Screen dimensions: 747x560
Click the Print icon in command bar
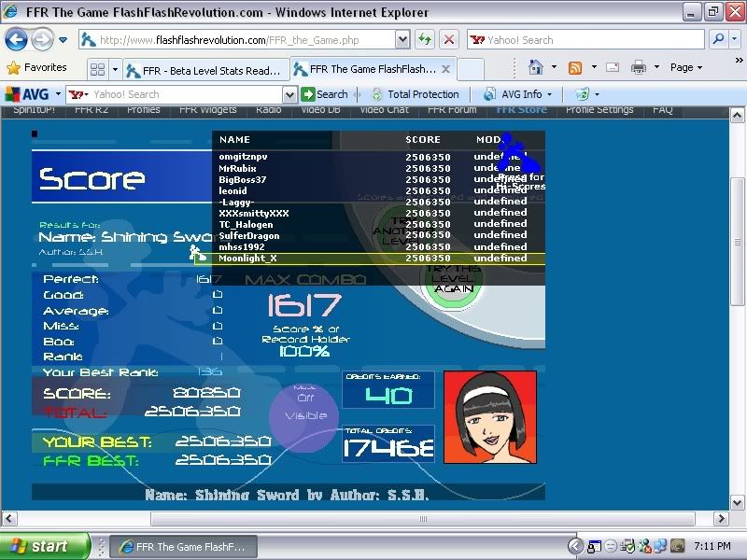[639, 67]
